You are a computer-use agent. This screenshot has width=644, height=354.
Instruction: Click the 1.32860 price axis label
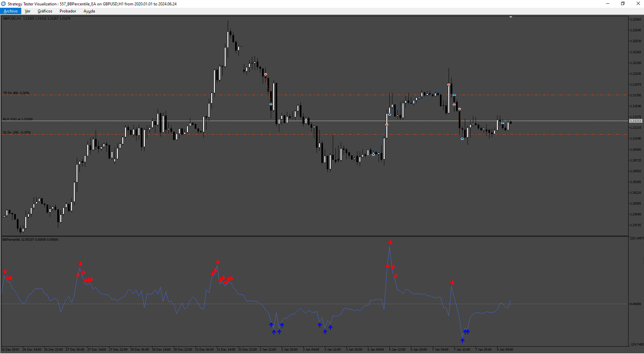[x=636, y=20]
